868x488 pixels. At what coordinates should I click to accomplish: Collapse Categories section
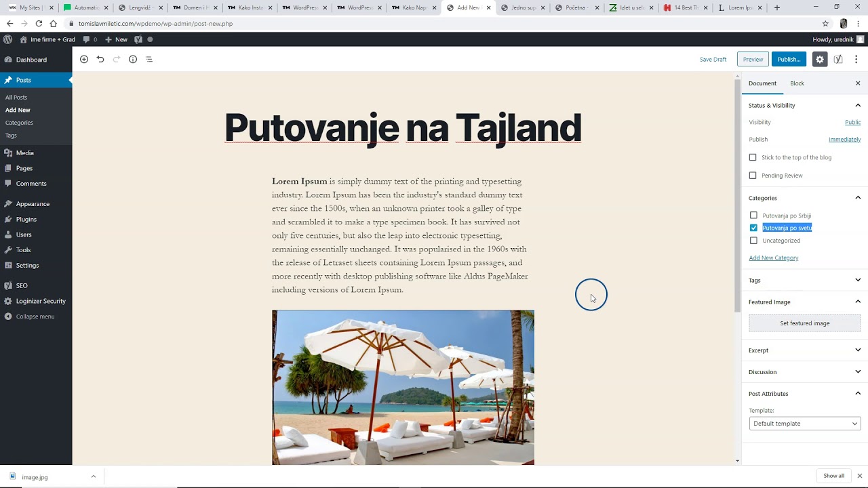pos(804,198)
